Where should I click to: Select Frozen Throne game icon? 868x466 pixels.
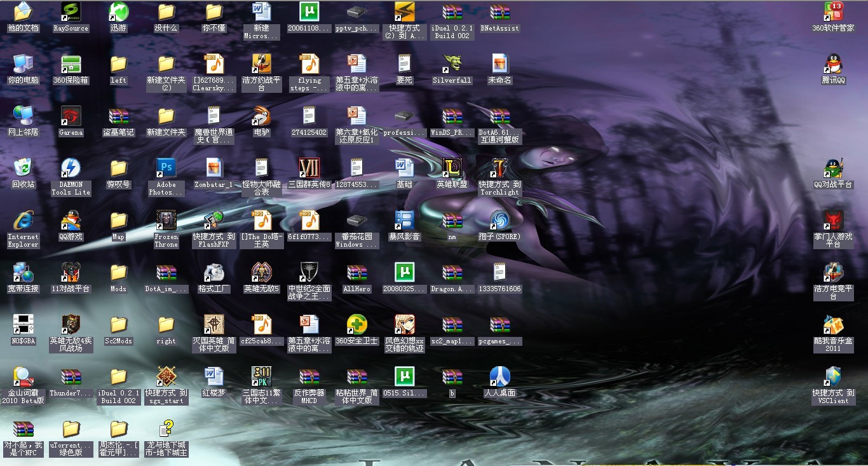pyautogui.click(x=166, y=220)
